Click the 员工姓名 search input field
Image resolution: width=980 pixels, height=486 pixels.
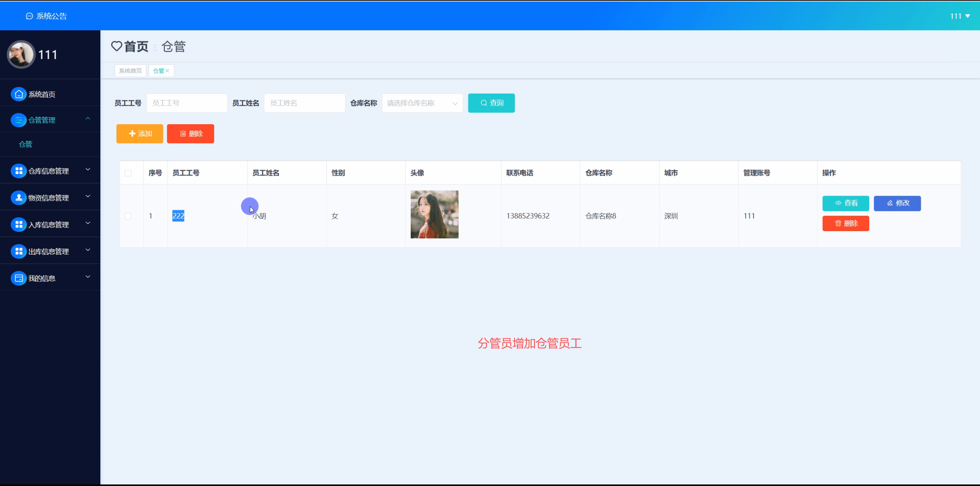pyautogui.click(x=304, y=103)
